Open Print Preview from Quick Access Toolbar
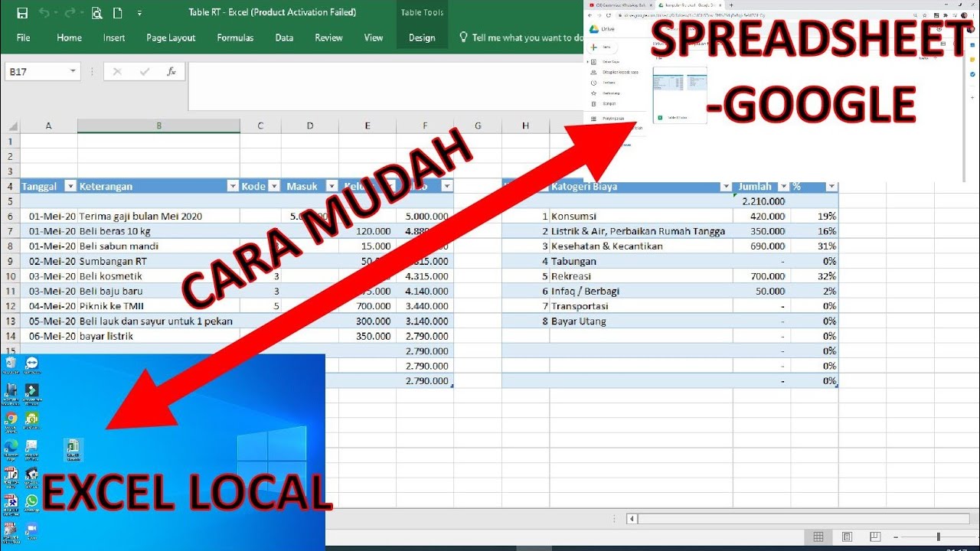The height and width of the screenshot is (551, 980). (96, 13)
